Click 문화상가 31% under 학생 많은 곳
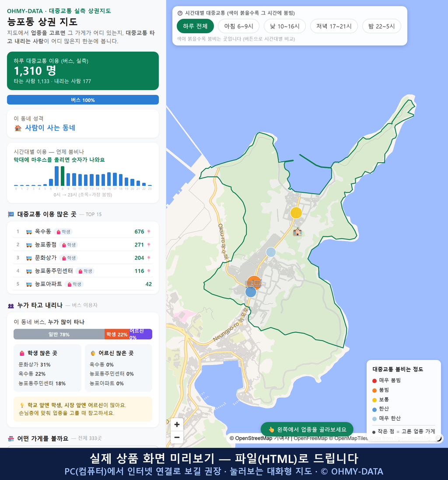448x480 pixels. tap(34, 365)
